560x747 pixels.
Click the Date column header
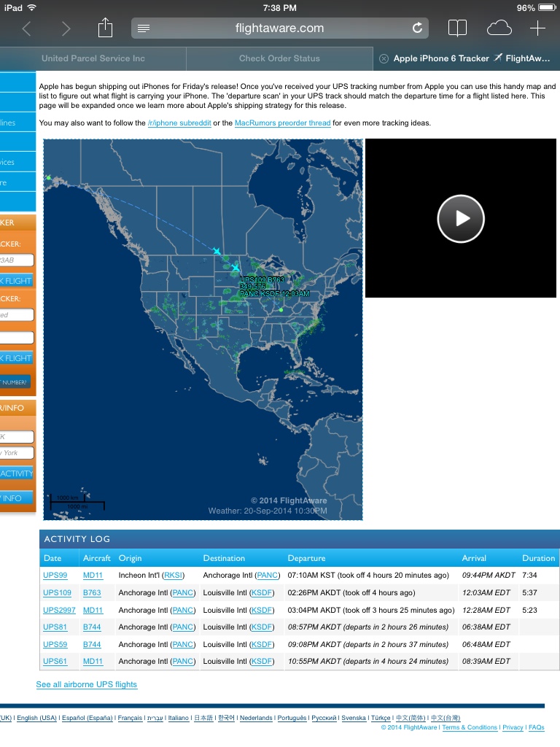[x=52, y=558]
